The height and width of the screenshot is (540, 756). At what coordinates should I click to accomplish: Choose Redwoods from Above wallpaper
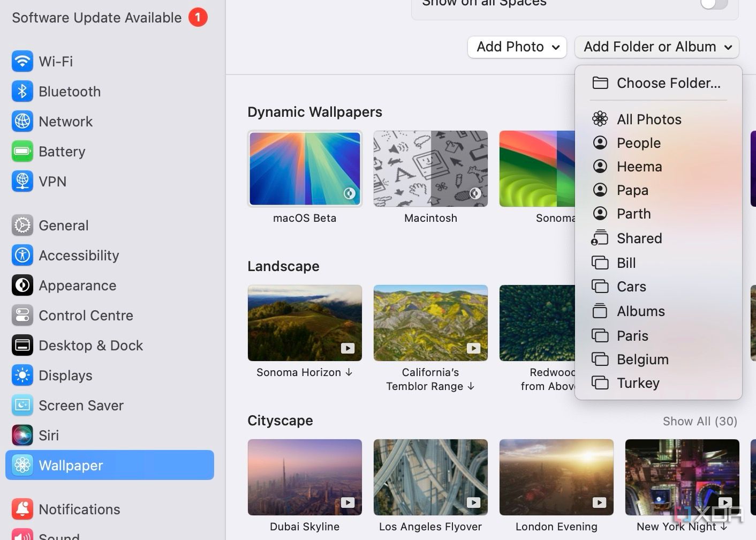[536, 323]
